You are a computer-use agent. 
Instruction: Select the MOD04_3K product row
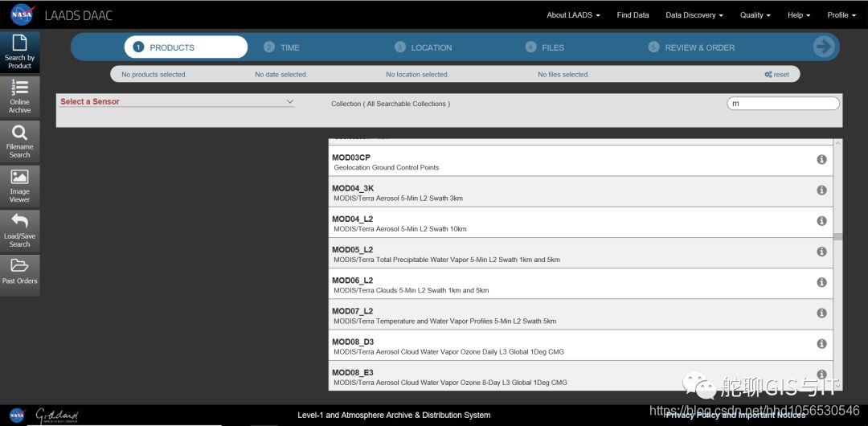coord(581,191)
